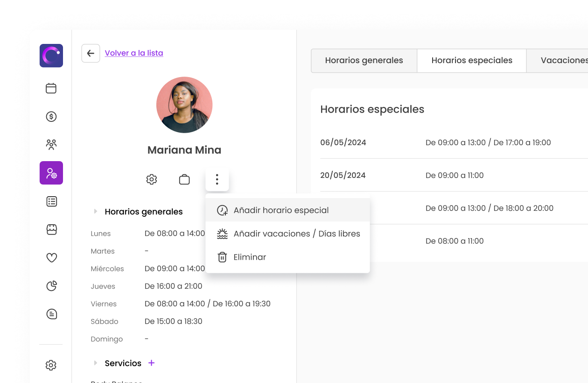Image resolution: width=588 pixels, height=383 pixels.
Task: Click the Domingo schedule row label
Action: tap(107, 339)
